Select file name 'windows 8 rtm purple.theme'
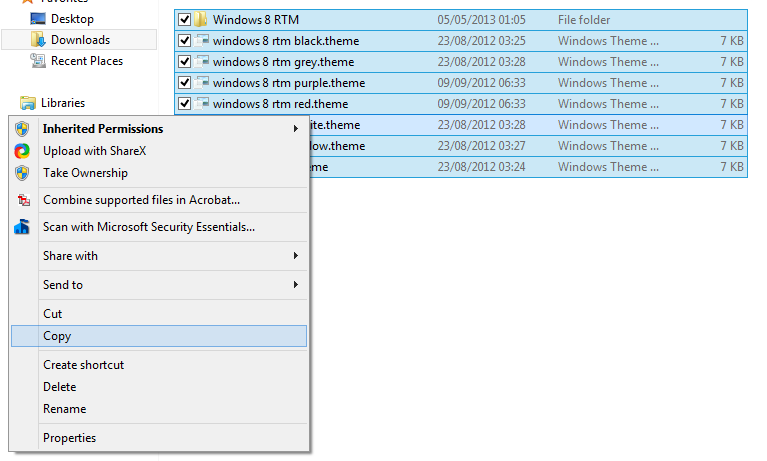 pos(289,83)
